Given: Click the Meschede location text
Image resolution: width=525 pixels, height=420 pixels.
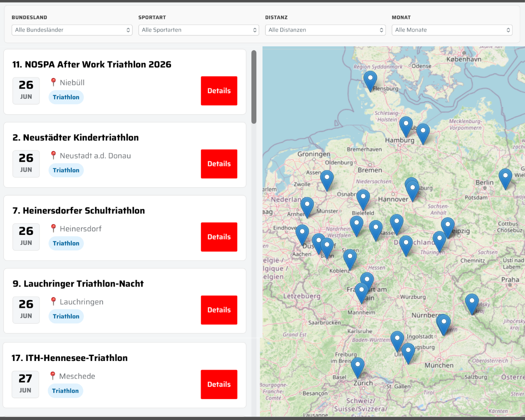Looking at the screenshot, I should (77, 376).
